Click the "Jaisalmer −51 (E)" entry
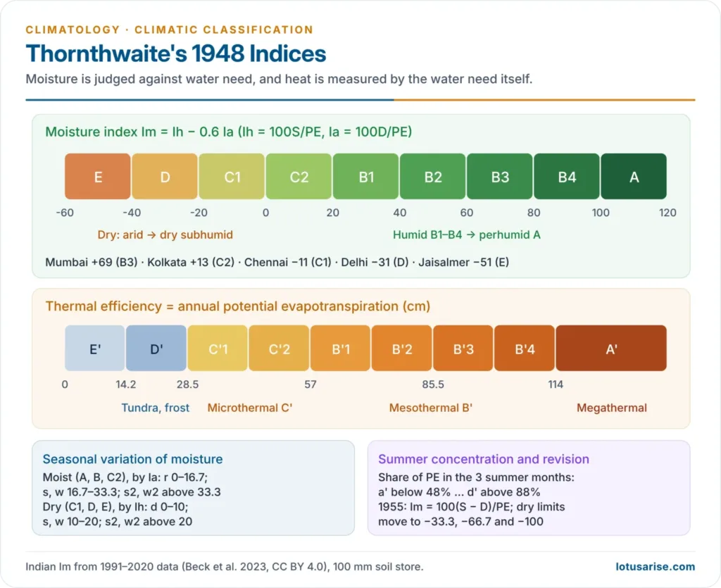Viewport: 721px width, 588px height. click(x=463, y=263)
